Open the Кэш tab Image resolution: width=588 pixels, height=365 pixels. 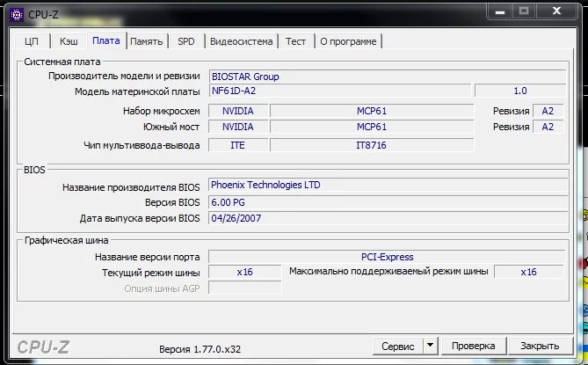[x=68, y=41]
